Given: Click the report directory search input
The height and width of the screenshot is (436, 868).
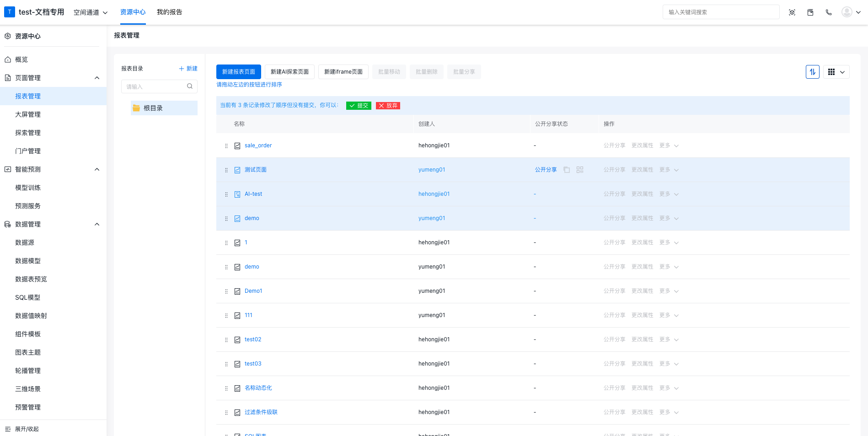Looking at the screenshot, I should tap(159, 86).
